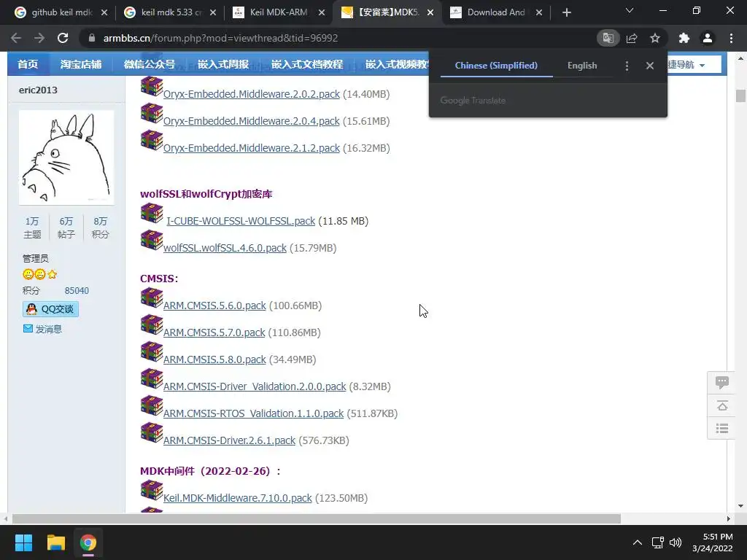The width and height of the screenshot is (747, 560).
Task: Download I-CUBE-WOLFSSL-WOLFSSL.pack link
Action: pos(241,221)
